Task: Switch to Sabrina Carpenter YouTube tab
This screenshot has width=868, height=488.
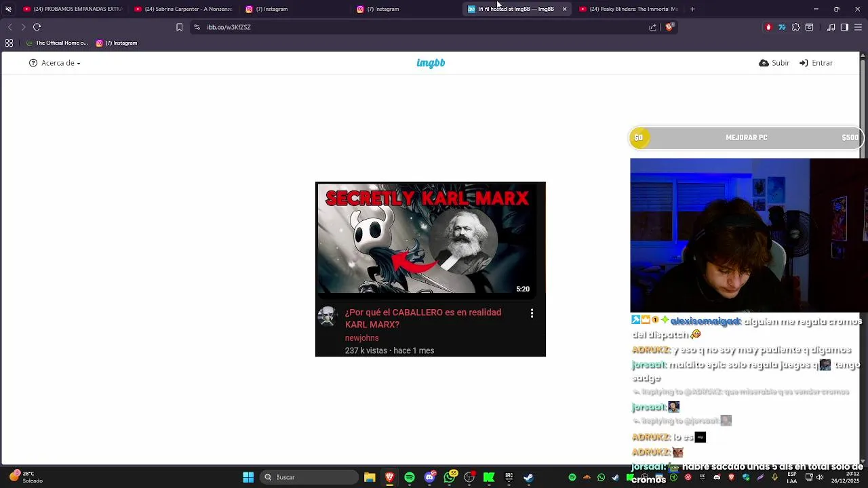Action: (x=183, y=9)
